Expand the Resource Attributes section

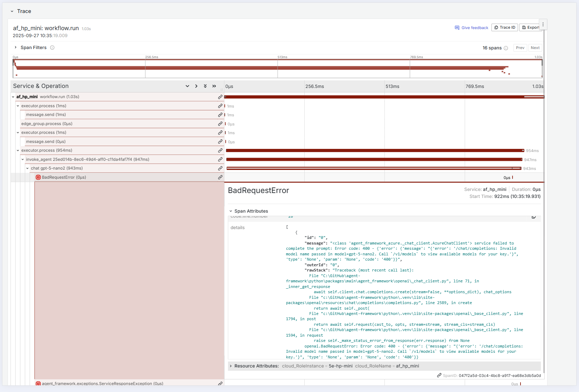pos(231,366)
